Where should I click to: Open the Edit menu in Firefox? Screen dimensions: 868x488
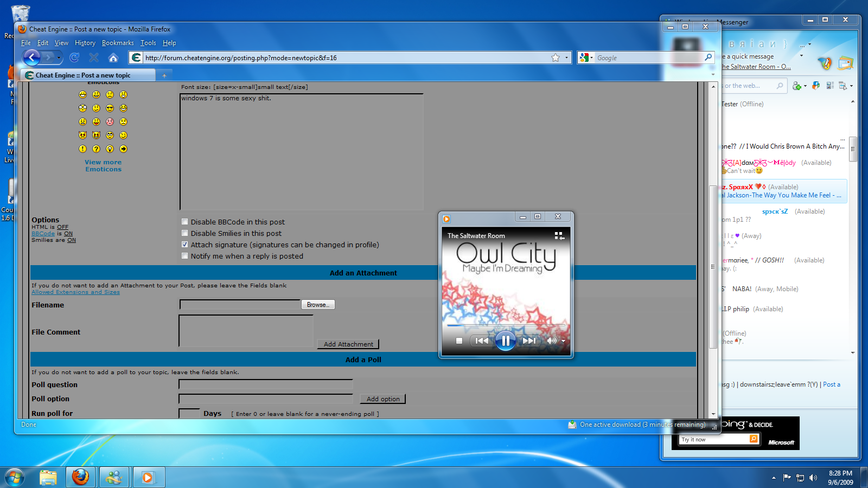click(43, 43)
